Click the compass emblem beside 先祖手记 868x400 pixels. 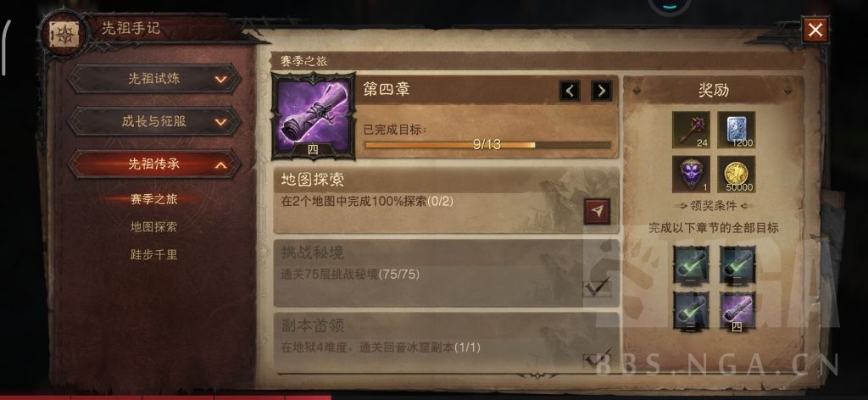pos(64,36)
